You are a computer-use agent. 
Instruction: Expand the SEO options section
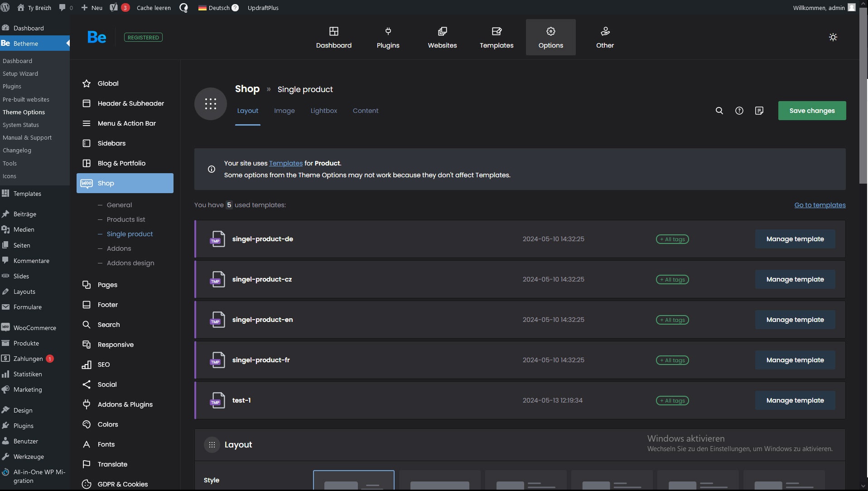(x=125, y=365)
